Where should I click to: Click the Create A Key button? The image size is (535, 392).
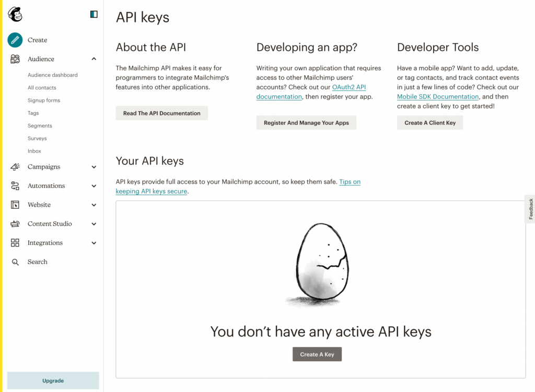317,354
